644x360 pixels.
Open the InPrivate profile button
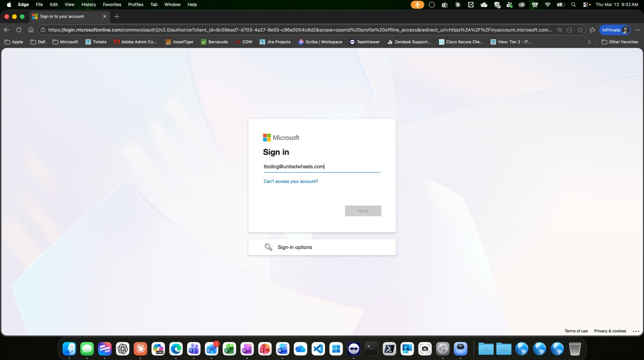click(x=615, y=30)
